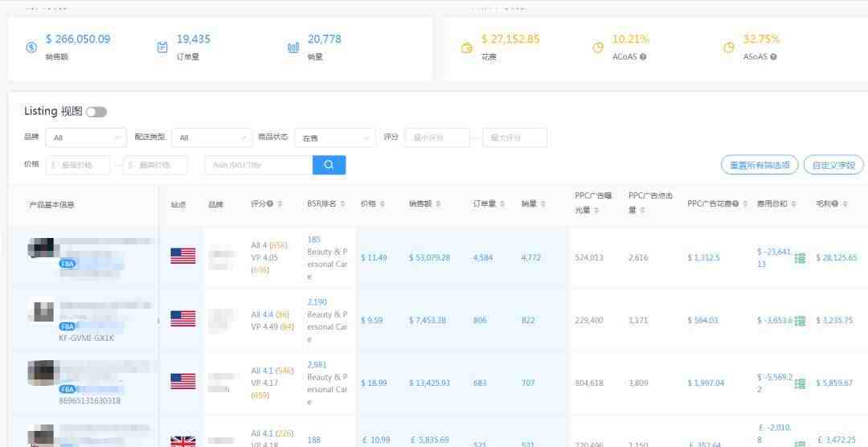Open the 商品状态 dropdown showing 在售

coord(335,137)
